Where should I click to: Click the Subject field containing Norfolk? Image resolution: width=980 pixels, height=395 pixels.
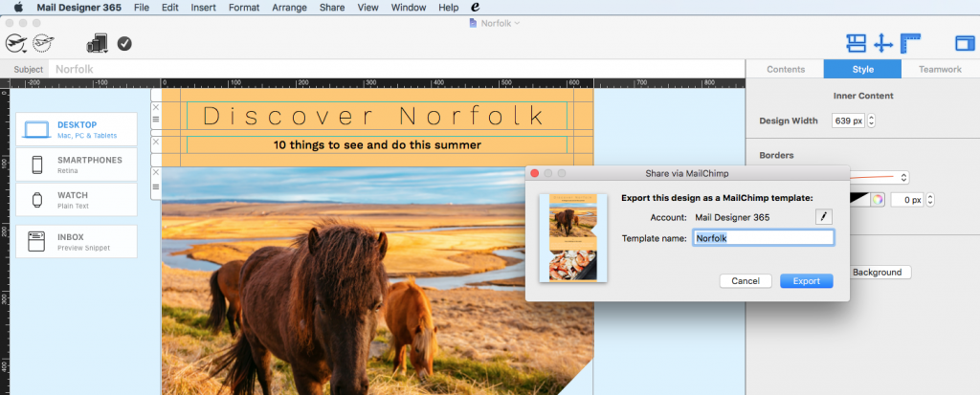click(x=397, y=70)
